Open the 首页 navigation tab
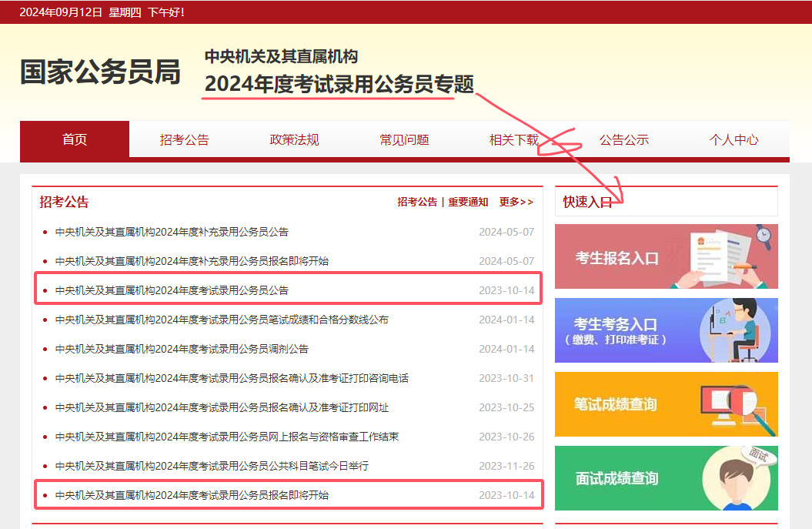812x529 pixels. (75, 139)
